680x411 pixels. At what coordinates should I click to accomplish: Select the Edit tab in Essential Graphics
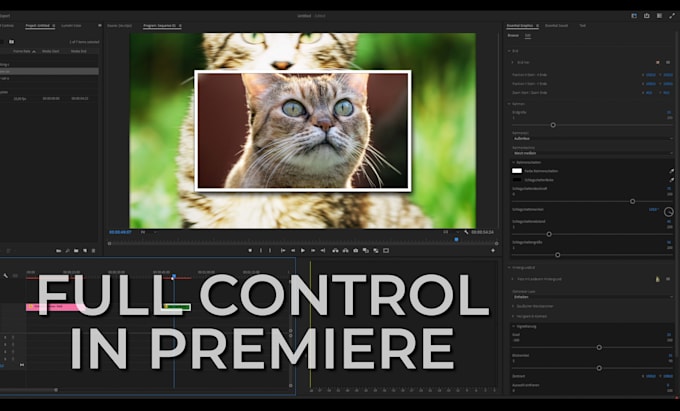tap(528, 36)
